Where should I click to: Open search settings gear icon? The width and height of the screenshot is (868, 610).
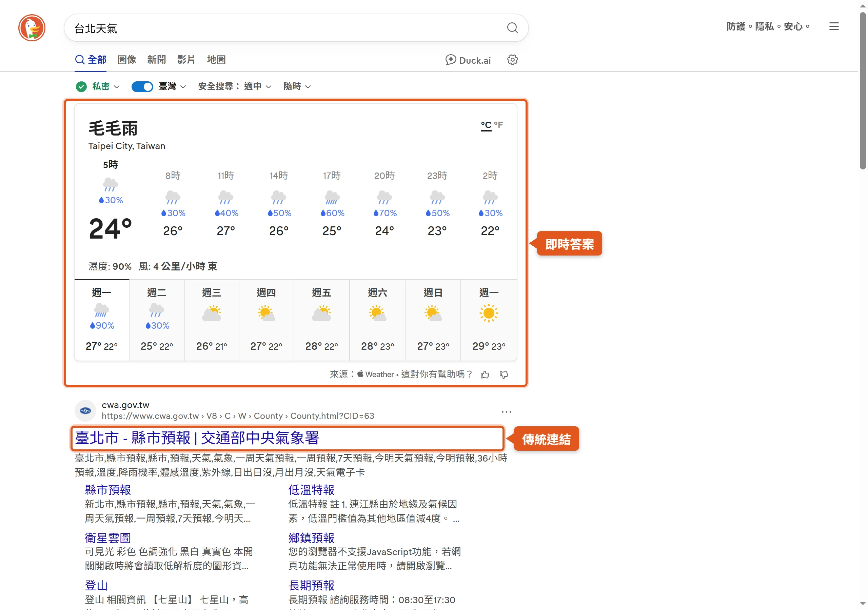(512, 60)
